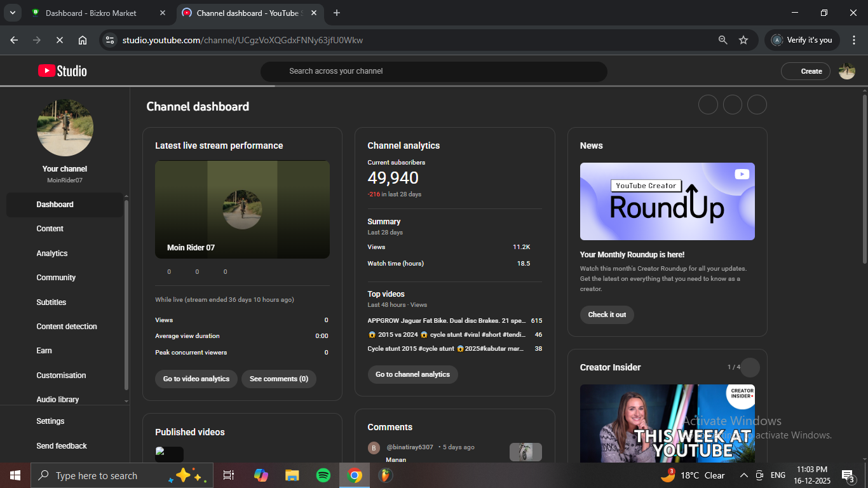Open the browser home page

point(83,40)
